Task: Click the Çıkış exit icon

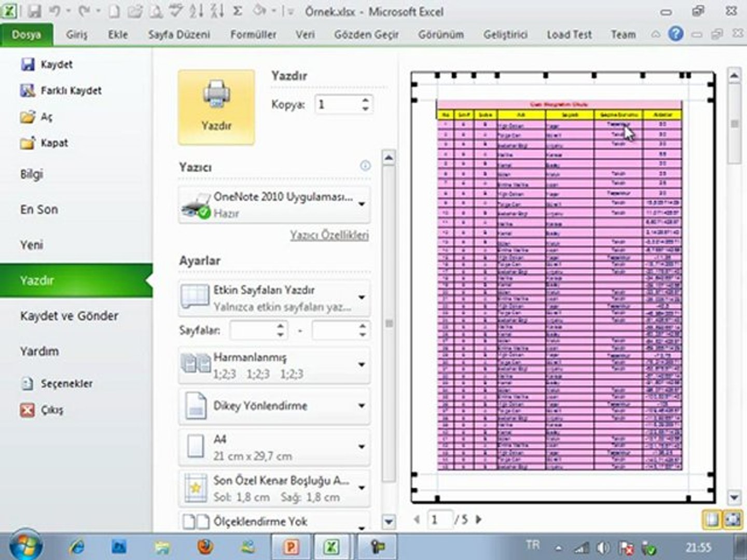Action: pos(27,410)
